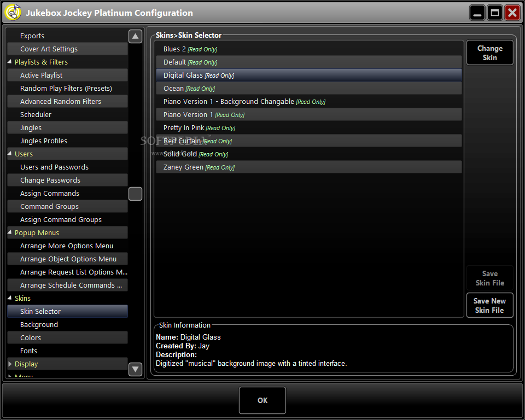Select the Pretty In Pink skin
Screen dimensions: 525x420
(308, 127)
